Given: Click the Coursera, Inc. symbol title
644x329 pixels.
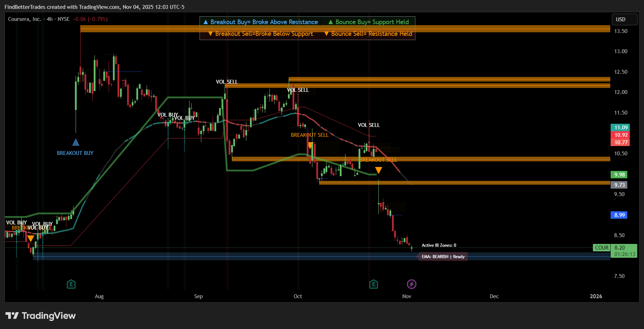Looking at the screenshot, I should pos(24,19).
